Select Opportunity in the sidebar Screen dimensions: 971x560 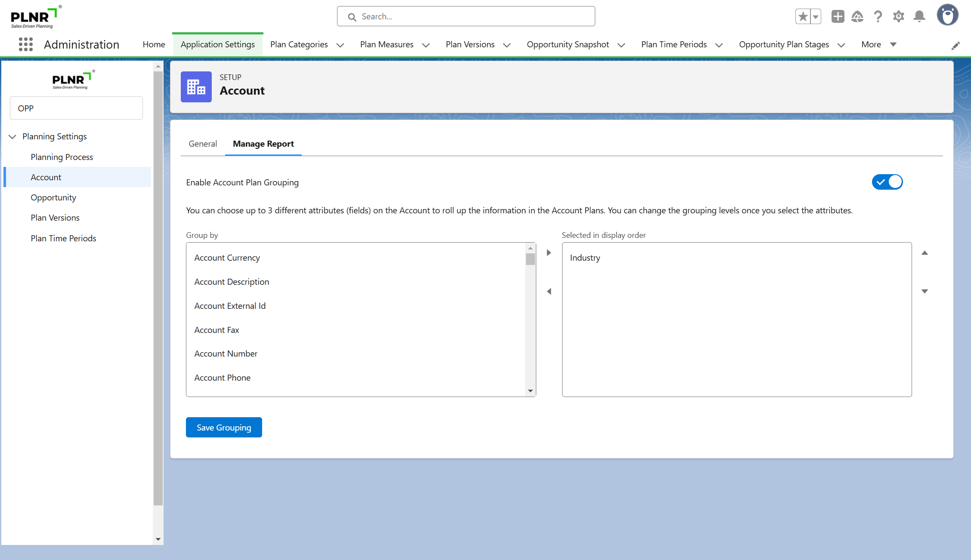tap(53, 197)
